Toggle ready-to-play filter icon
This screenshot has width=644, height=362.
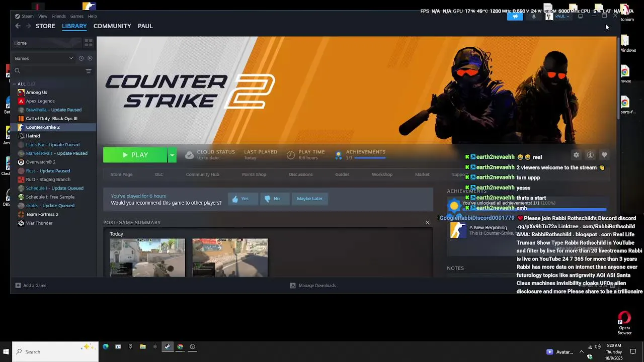click(x=90, y=58)
